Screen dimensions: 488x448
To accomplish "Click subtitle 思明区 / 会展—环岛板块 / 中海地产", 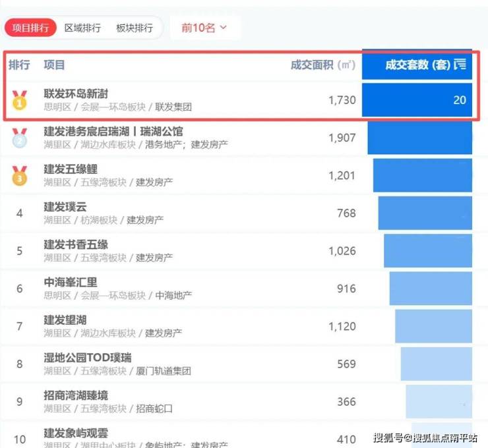I will coord(117,295).
